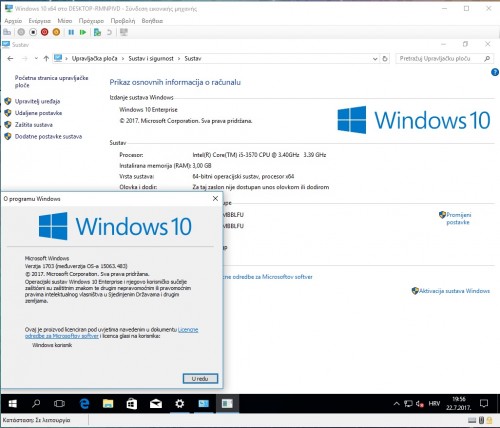Click the Upravljačka ploča breadcrumb
This screenshot has height=428, width=500.
pyautogui.click(x=94, y=59)
